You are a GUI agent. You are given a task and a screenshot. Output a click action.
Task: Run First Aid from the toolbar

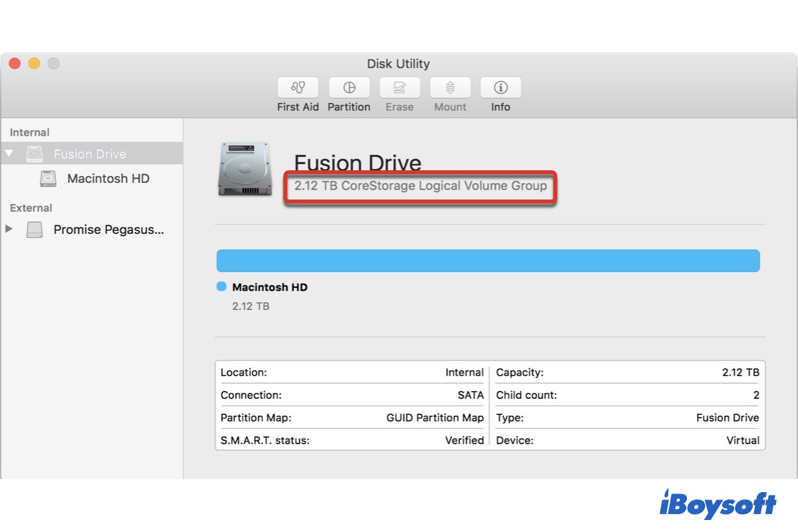coord(298,88)
